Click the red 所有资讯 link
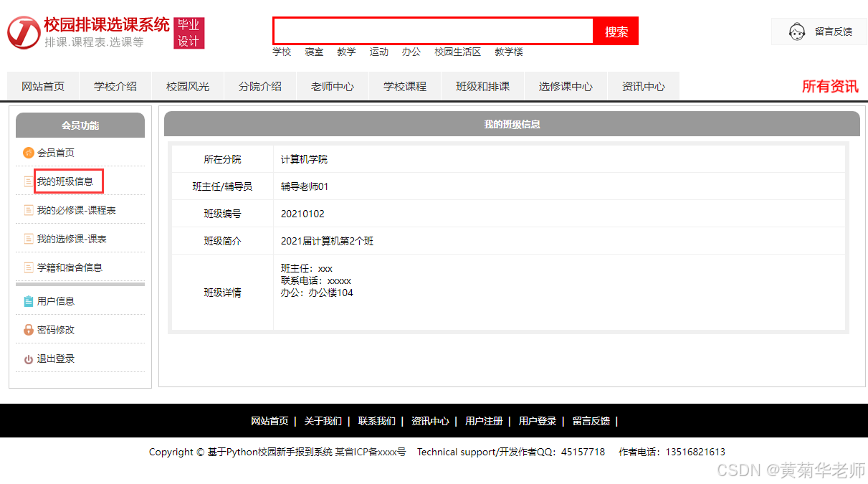Image resolution: width=868 pixels, height=484 pixels. coord(829,87)
